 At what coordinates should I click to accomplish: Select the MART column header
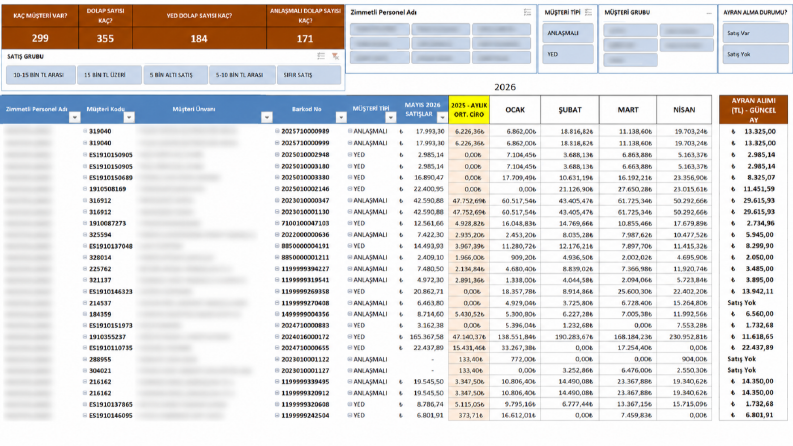pos(628,110)
